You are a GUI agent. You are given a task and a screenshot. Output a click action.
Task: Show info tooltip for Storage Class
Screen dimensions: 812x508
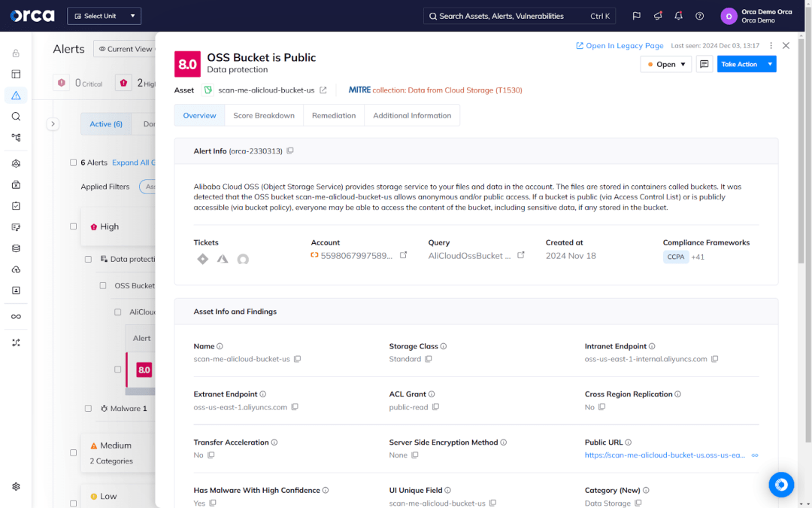[x=444, y=346]
